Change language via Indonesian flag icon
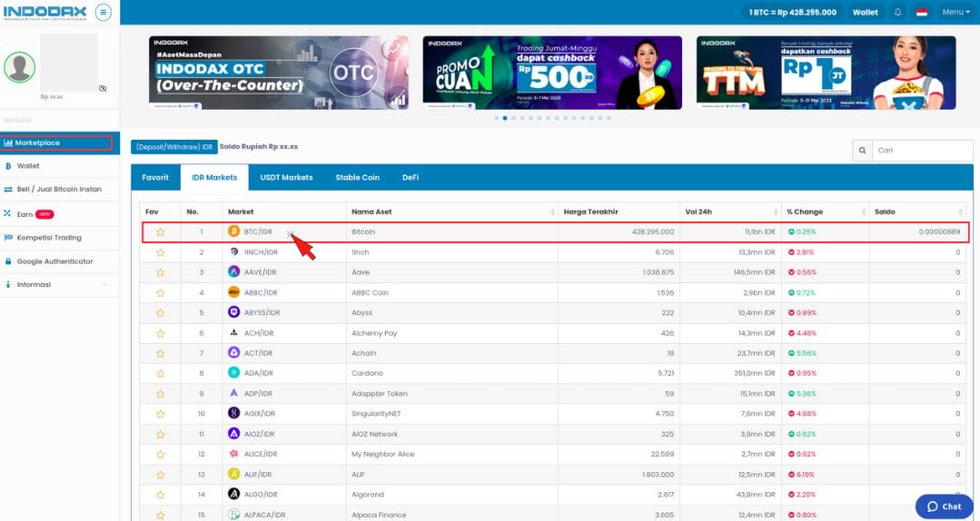Screen dimensions: 980x521 coord(921,12)
